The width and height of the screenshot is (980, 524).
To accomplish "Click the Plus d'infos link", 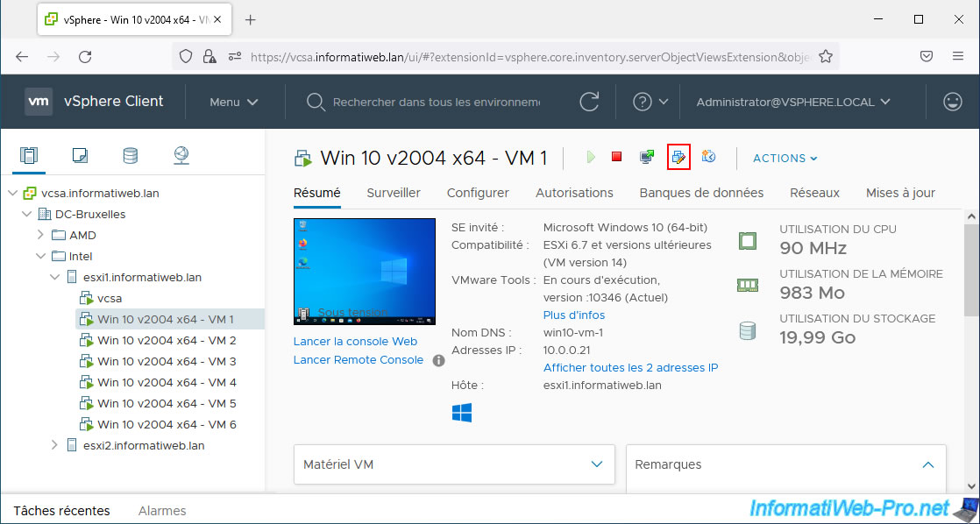I will (x=574, y=315).
